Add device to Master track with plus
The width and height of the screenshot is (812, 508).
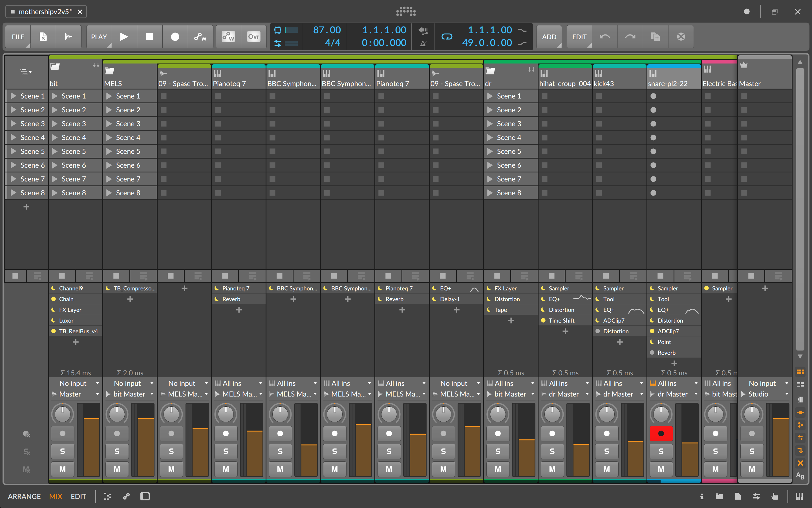[x=765, y=288]
